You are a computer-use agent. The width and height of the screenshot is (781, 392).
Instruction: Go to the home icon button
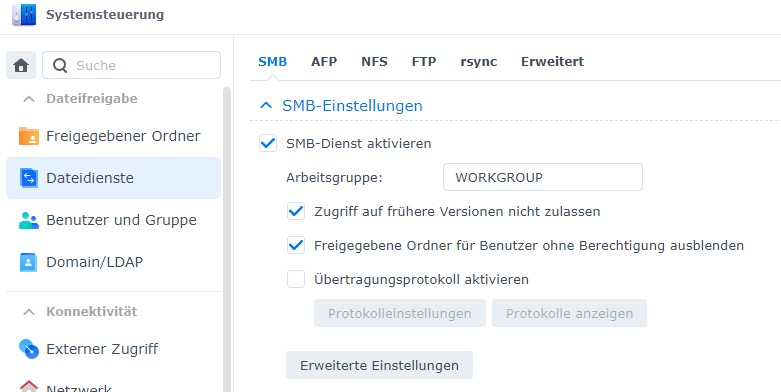tap(21, 65)
